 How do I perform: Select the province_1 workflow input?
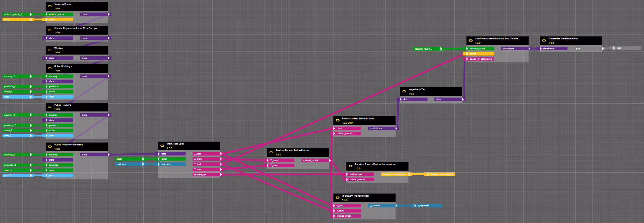click(x=17, y=86)
